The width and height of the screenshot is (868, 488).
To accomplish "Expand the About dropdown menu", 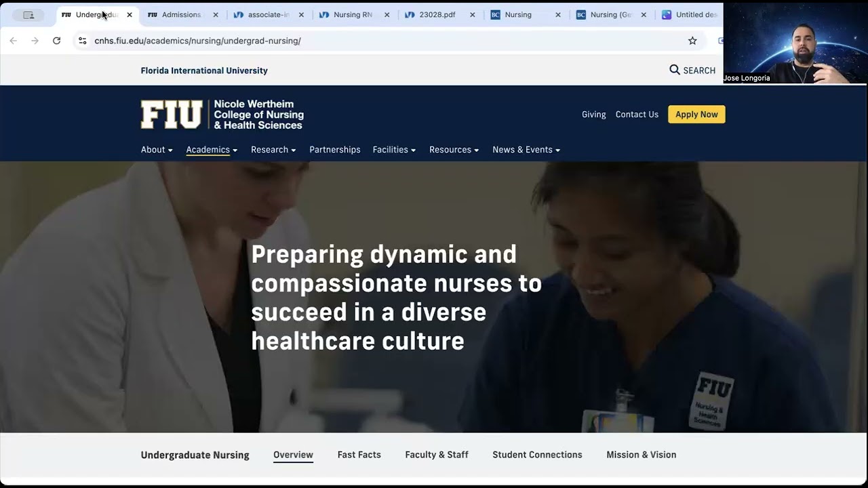I will click(157, 150).
